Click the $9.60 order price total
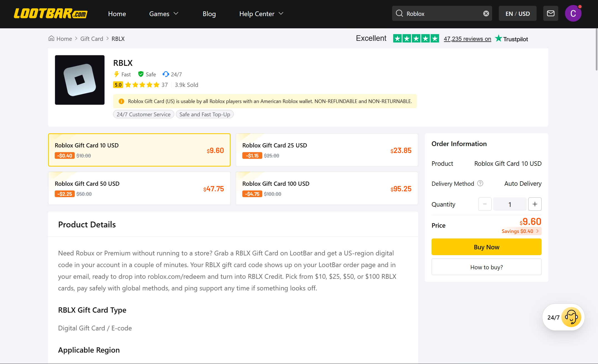Screen dimensions: 598x364 pos(530,221)
